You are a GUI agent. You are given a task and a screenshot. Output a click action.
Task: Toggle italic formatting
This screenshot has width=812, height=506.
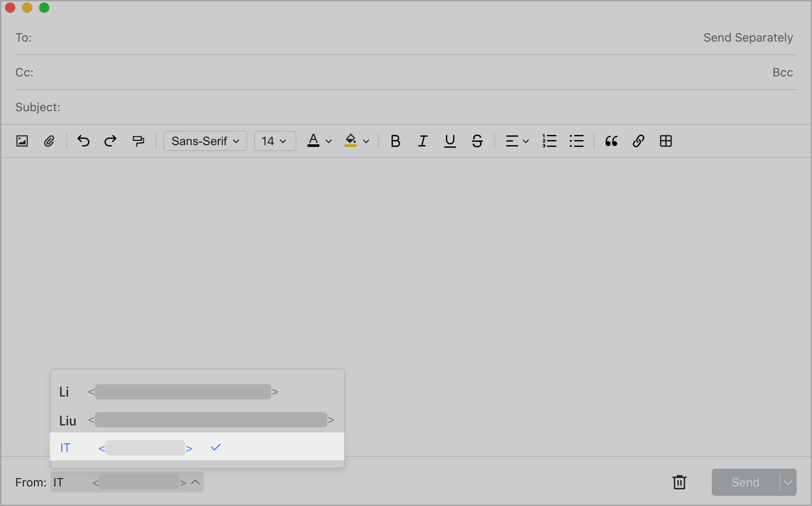(x=422, y=141)
